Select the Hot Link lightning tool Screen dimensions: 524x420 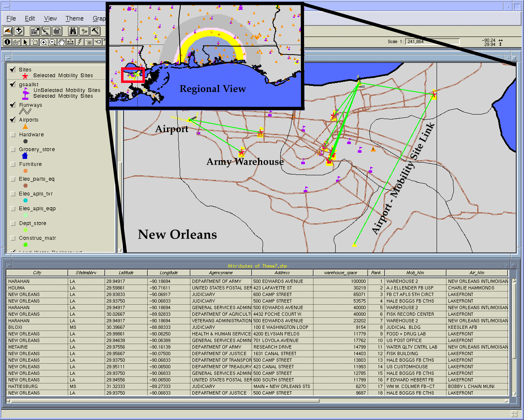(x=80, y=42)
